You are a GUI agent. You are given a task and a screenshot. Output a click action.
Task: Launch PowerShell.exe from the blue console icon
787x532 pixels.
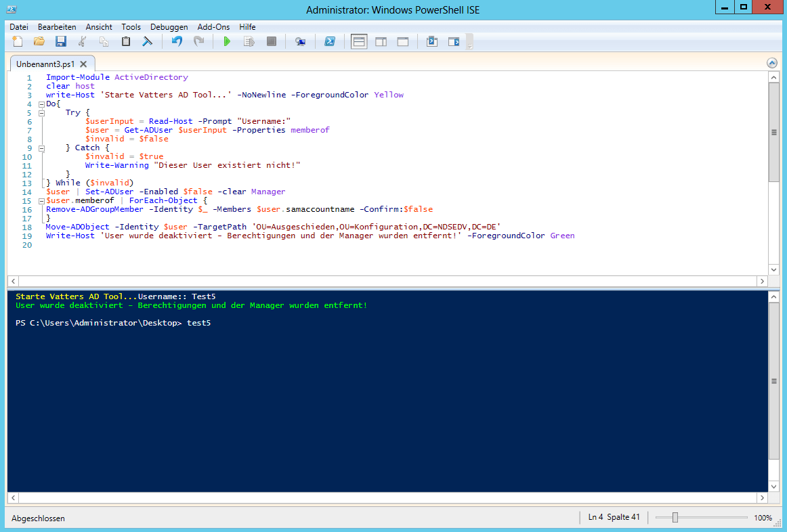[x=330, y=42]
